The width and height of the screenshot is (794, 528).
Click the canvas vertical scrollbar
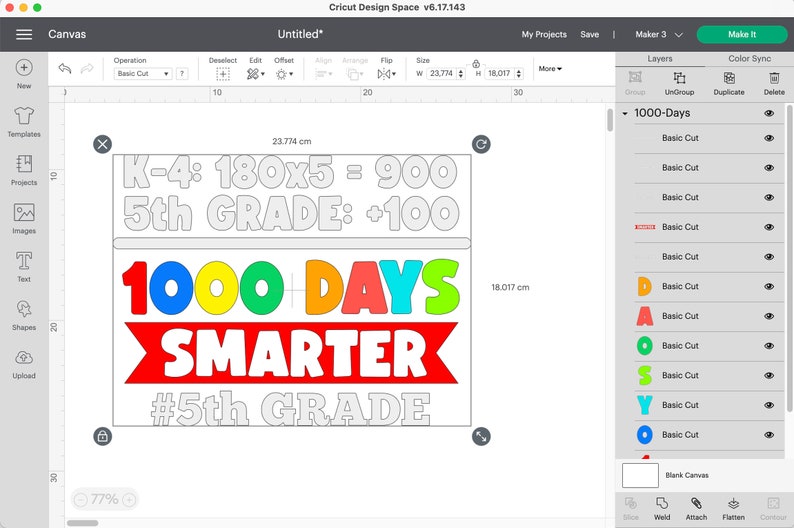pyautogui.click(x=610, y=120)
